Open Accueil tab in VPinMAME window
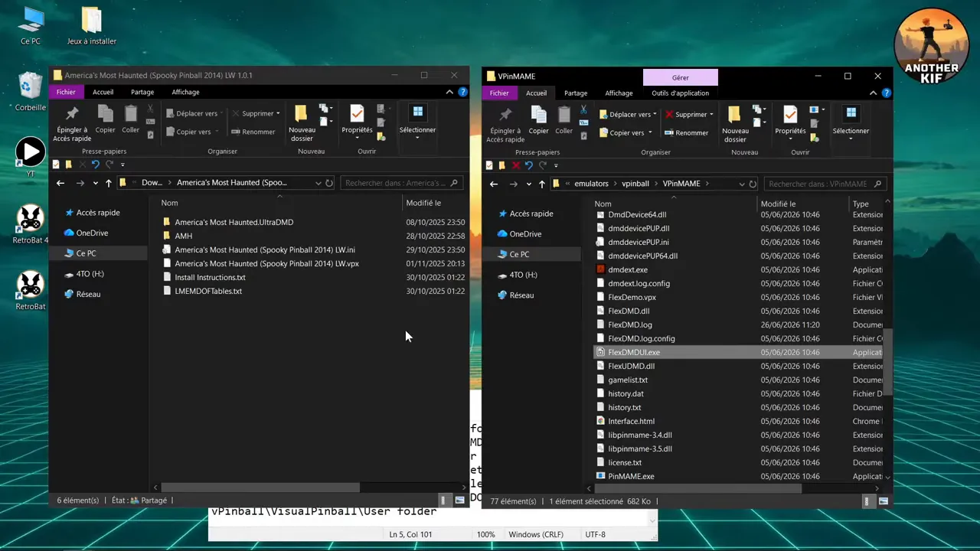This screenshot has width=980, height=551. point(536,93)
